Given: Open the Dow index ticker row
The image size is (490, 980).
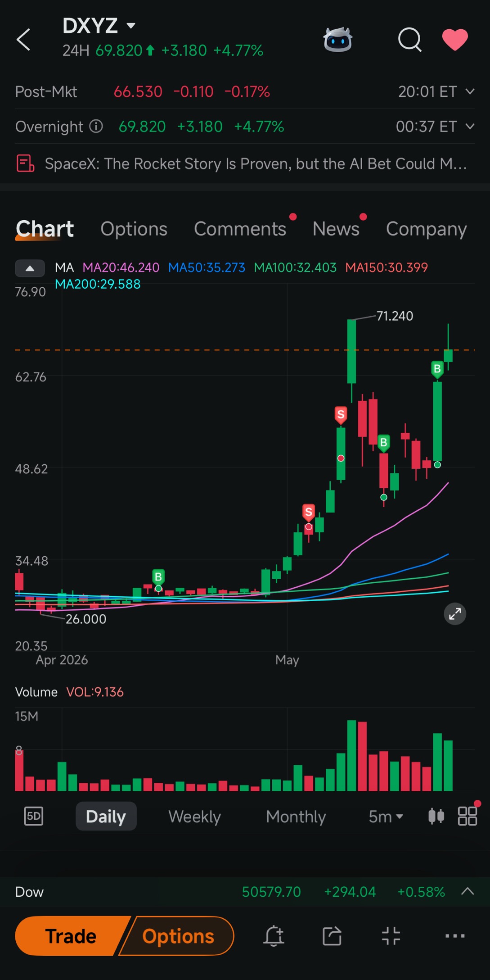Looking at the screenshot, I should click(x=245, y=892).
